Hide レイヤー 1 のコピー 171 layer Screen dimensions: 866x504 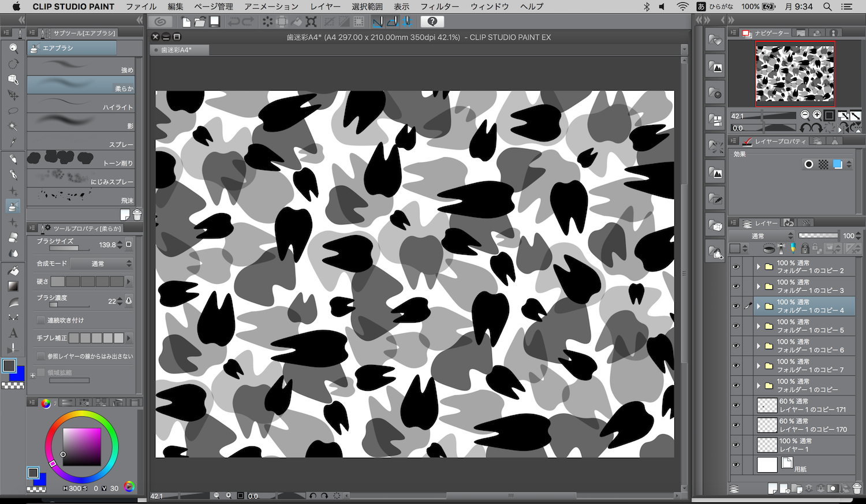tap(736, 405)
